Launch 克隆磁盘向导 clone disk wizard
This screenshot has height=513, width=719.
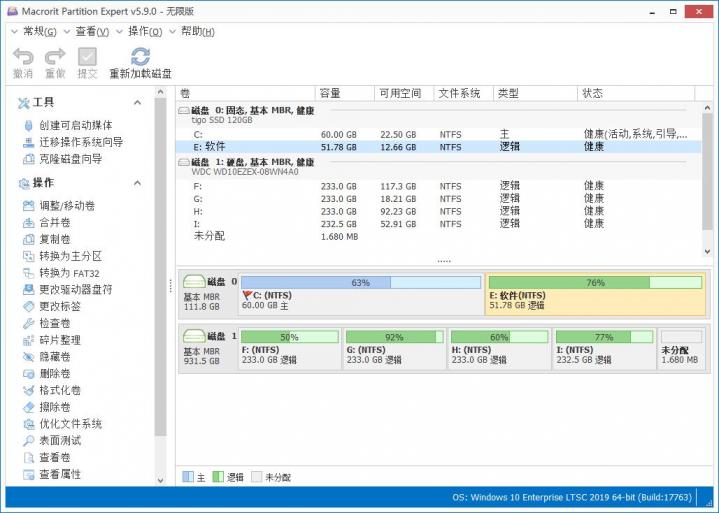click(62, 159)
